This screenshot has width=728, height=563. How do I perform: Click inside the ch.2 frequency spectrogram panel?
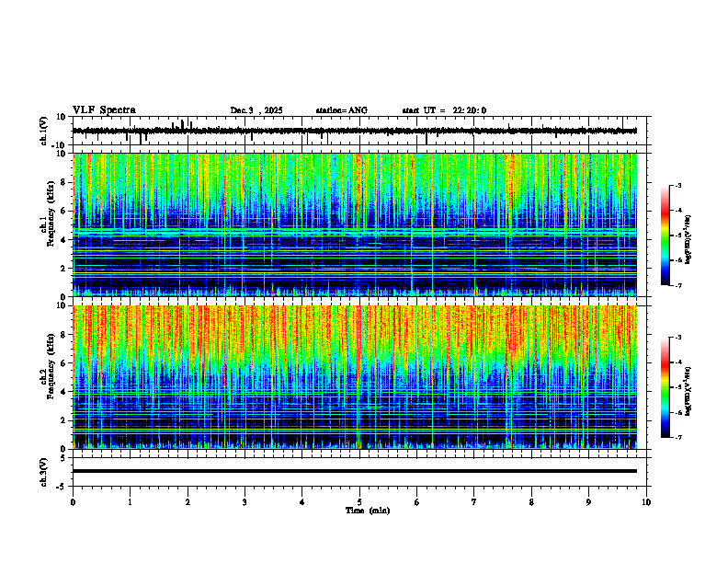click(x=355, y=377)
